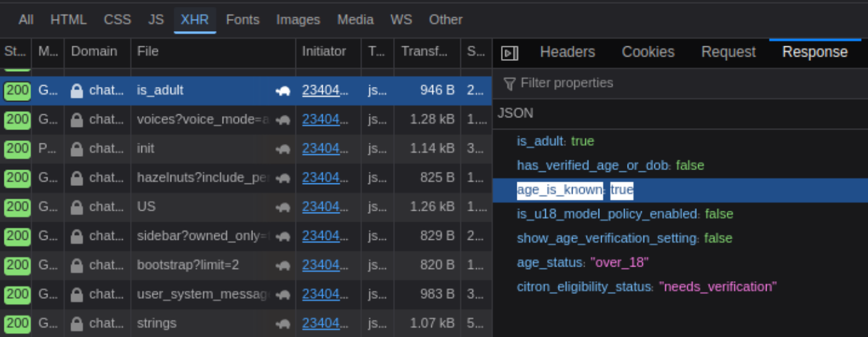Open initiator link of init row
This screenshot has width=868, height=337.
coord(325,149)
